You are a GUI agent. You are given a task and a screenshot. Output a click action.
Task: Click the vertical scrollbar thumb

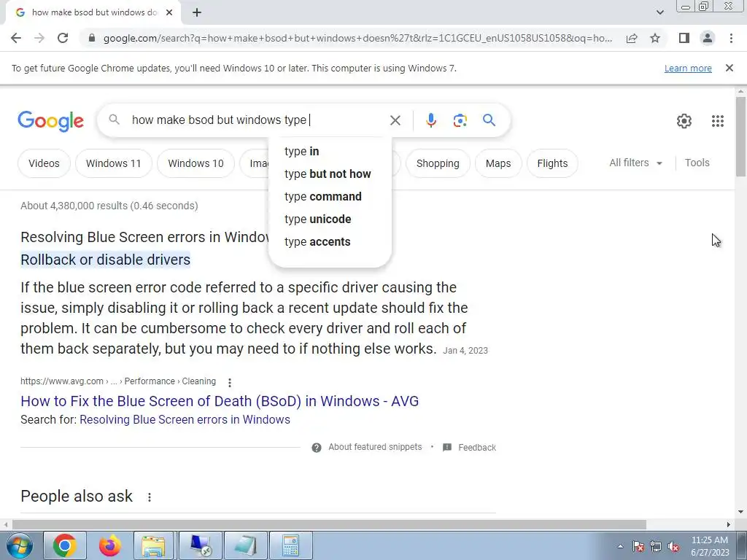tap(740, 136)
